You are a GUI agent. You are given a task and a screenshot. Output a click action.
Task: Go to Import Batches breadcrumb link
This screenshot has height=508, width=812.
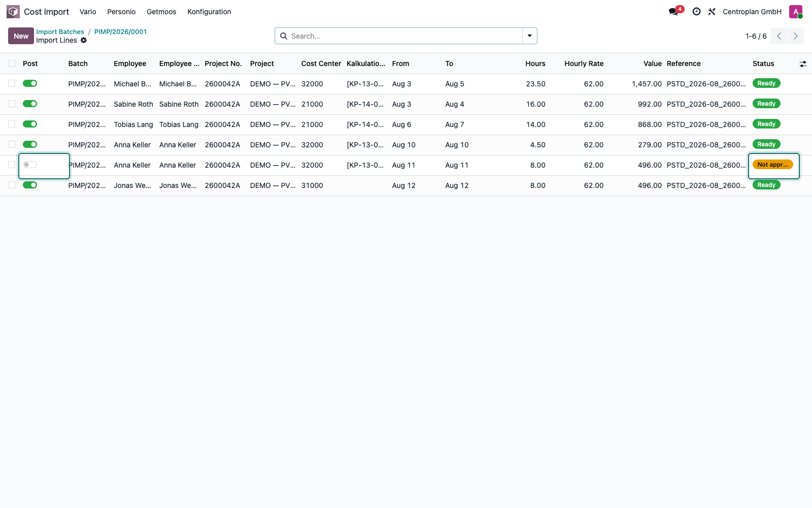pyautogui.click(x=60, y=31)
